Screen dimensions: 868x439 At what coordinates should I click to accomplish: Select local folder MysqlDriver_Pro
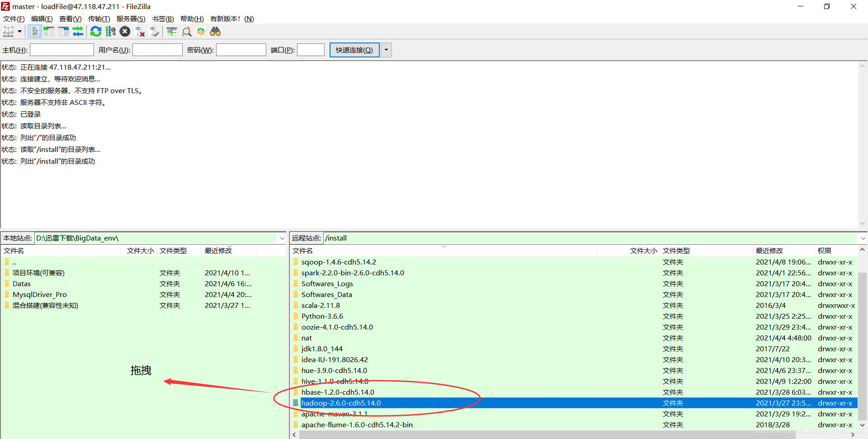tap(144, 295)
